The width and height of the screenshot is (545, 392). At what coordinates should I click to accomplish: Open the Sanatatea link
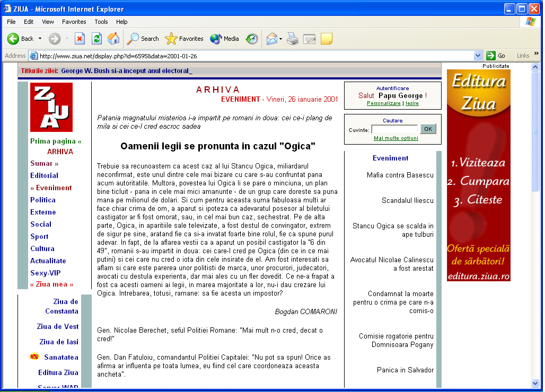click(61, 357)
